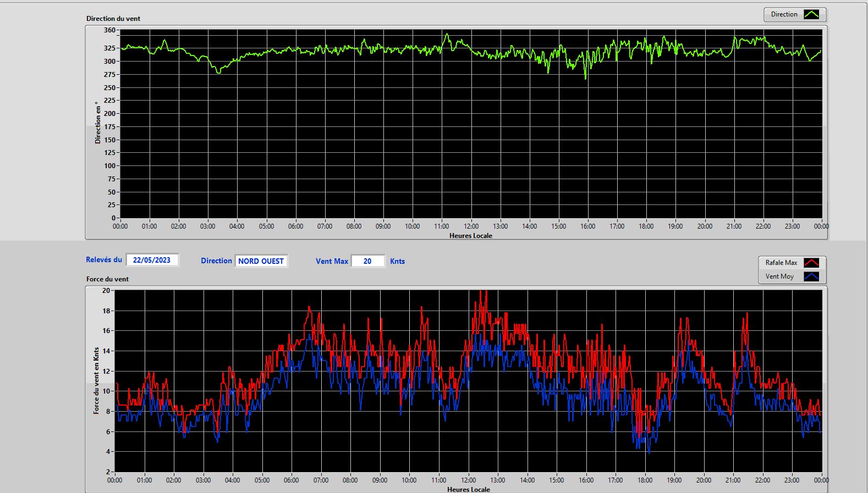Click the date field 22/05/2023
This screenshot has width=868, height=493.
[152, 260]
